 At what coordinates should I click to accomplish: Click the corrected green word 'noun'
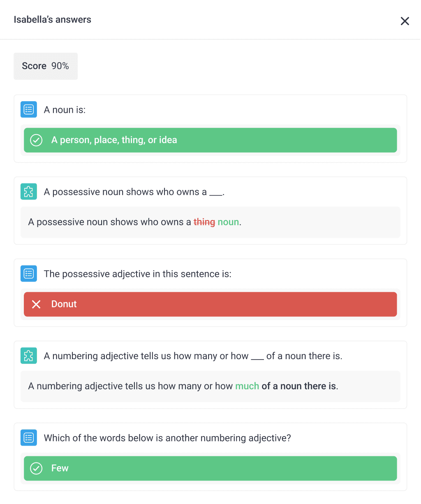(229, 222)
